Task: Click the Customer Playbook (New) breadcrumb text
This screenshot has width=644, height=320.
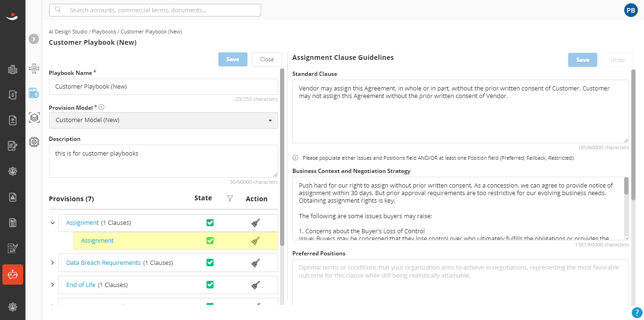Action: [x=151, y=32]
